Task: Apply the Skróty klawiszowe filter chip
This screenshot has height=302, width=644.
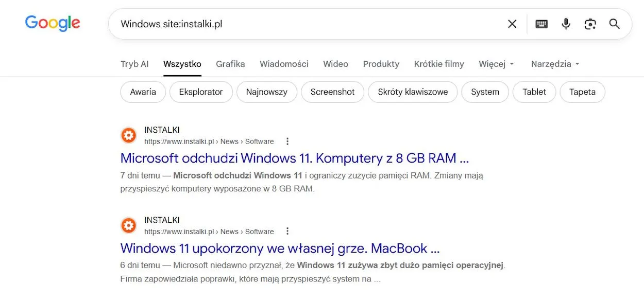Action: pyautogui.click(x=413, y=92)
